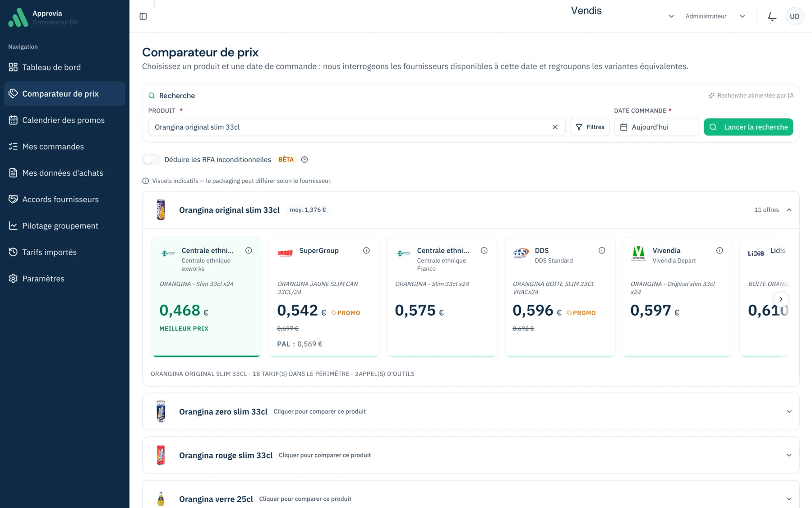Screen dimensions: 812x508
Task: Open Tarifs importés
Action: click(x=65, y=252)
